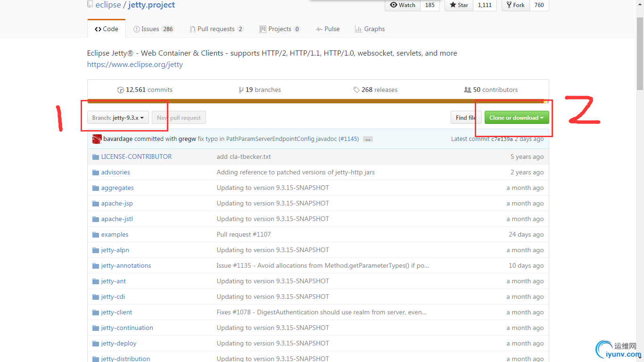644x362 pixels.
Task: Click the Watch button
Action: pos(403,5)
